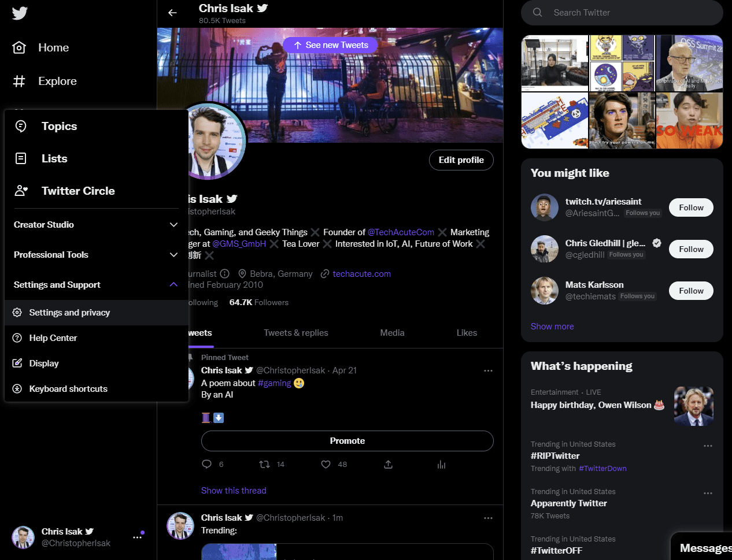
Task: Open Display settings
Action: click(x=97, y=364)
